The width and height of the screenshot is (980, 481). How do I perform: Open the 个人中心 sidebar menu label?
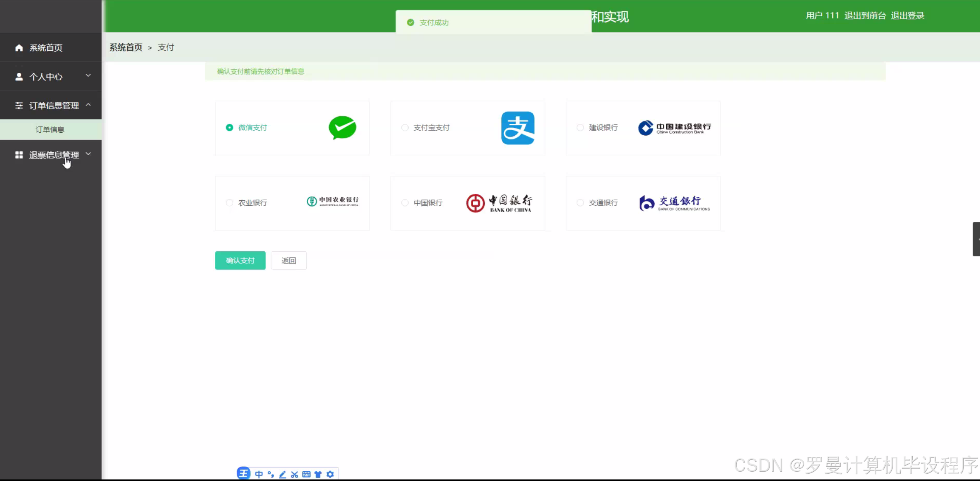pyautogui.click(x=46, y=77)
